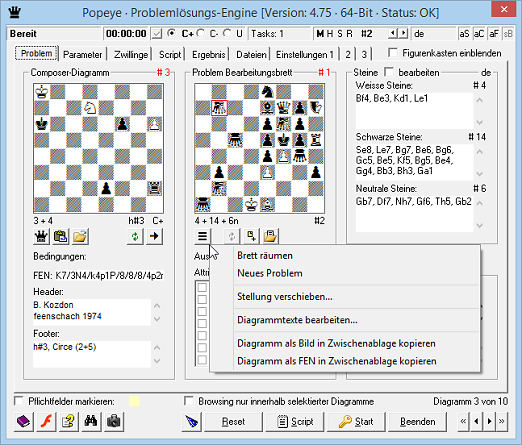The image size is (522, 445).
Task: Enable Browsing nur innerhalb selektierter Diagramme
Action: (189, 401)
